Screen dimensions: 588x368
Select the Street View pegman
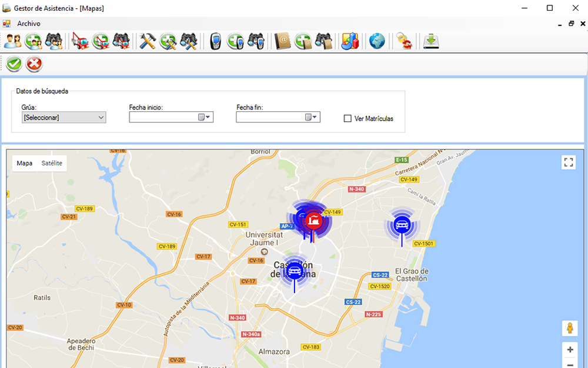click(x=570, y=328)
